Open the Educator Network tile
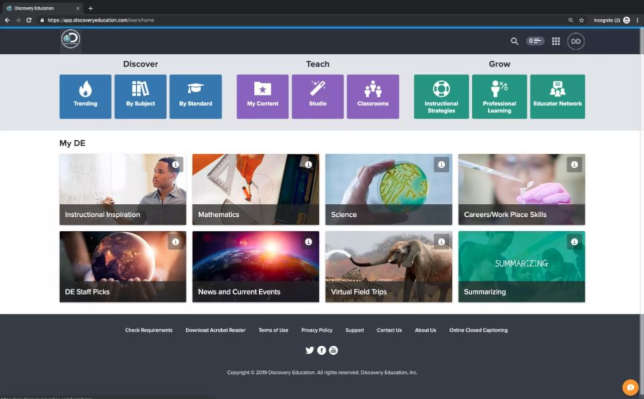The height and width of the screenshot is (399, 644). [557, 97]
